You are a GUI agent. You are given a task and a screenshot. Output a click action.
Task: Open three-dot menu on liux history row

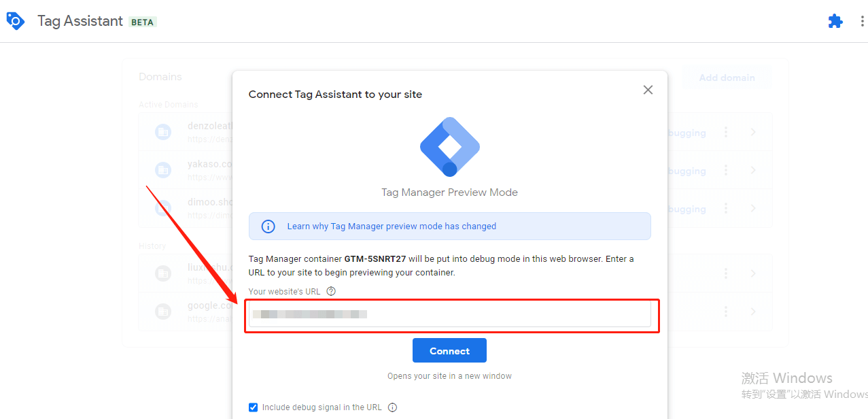[x=726, y=273]
